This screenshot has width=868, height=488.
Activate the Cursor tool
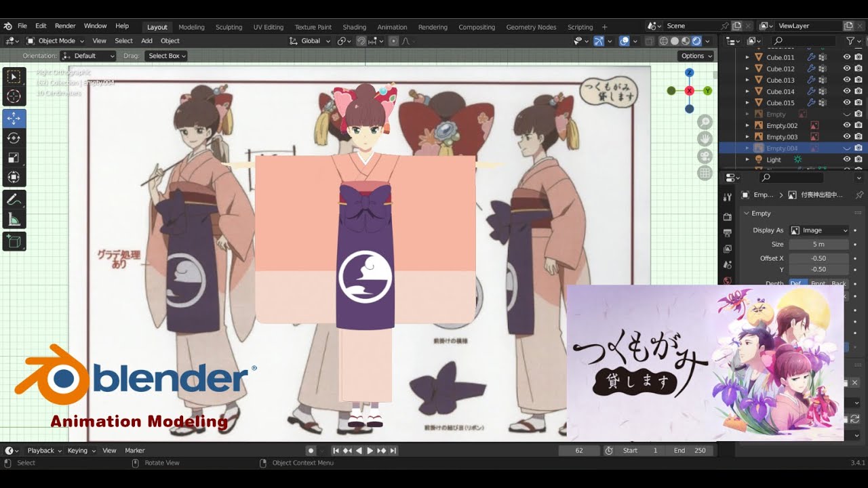coord(14,97)
